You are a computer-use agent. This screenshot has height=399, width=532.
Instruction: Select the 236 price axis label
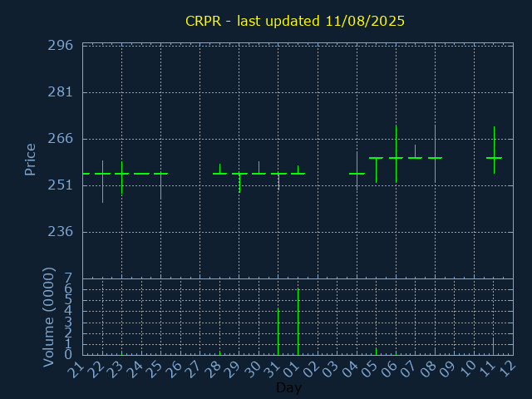[x=60, y=232]
